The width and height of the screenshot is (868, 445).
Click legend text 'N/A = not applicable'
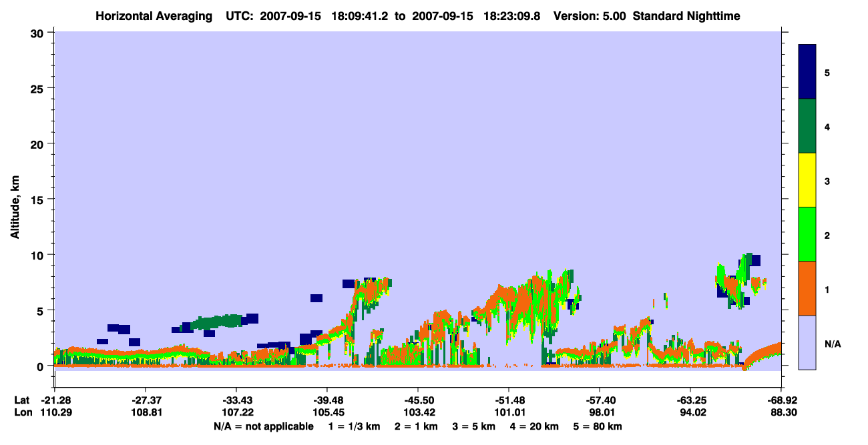pos(264,426)
